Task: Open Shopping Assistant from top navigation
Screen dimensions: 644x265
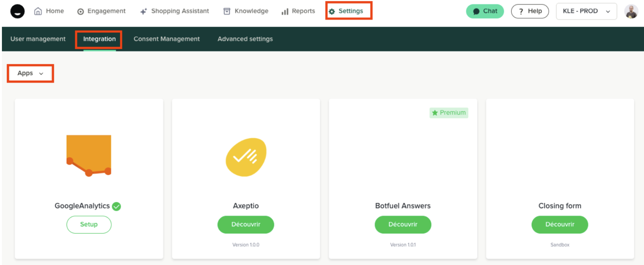Action: point(174,11)
